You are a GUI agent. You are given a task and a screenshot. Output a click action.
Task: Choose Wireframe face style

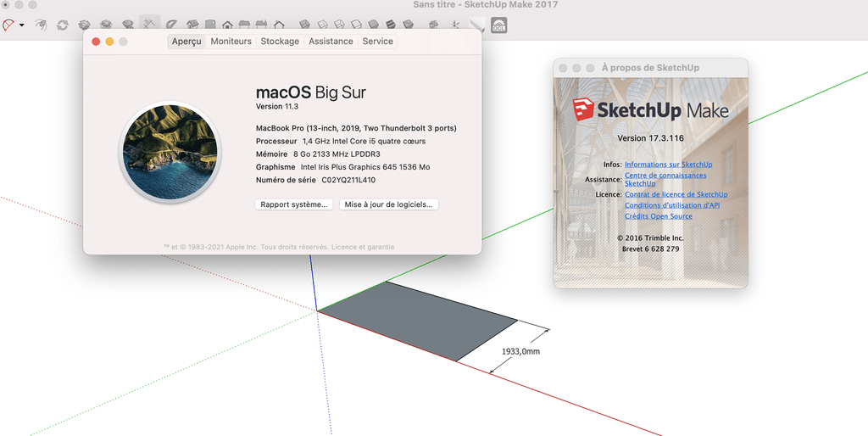(x=339, y=25)
